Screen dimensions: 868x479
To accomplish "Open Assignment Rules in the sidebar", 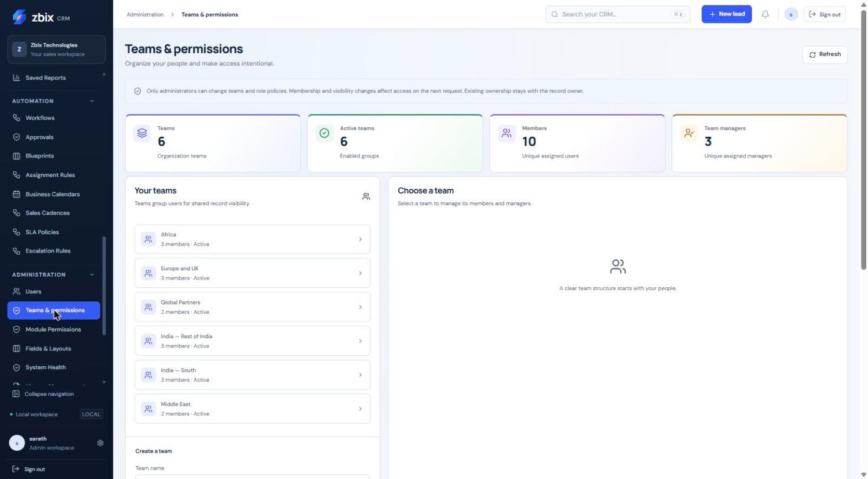I will tap(54, 175).
